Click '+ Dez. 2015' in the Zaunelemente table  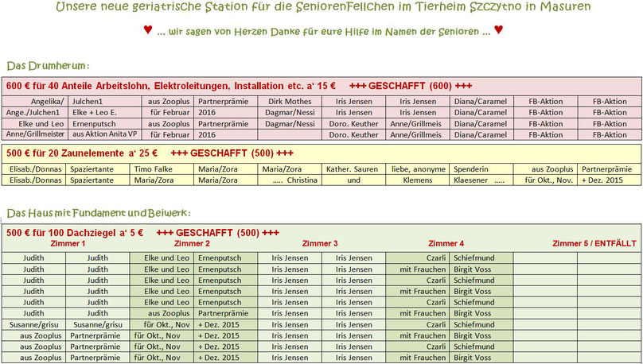pos(602,180)
